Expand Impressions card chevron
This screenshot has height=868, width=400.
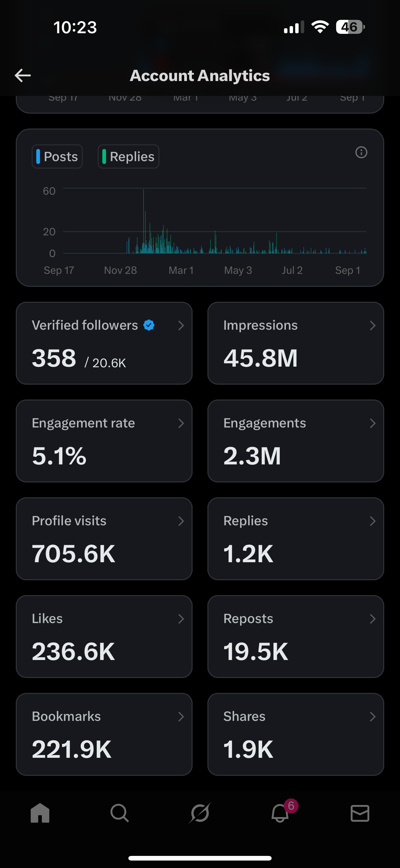click(x=372, y=325)
